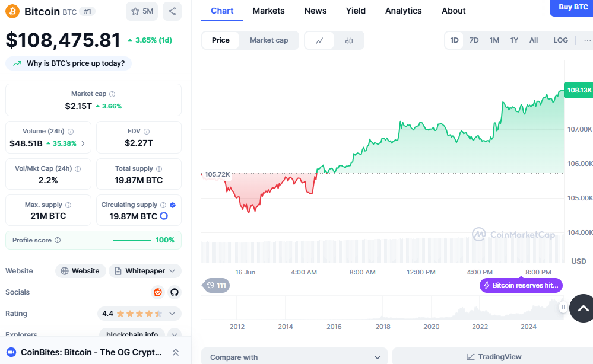The width and height of the screenshot is (593, 364).
Task: Click the $108,475.81 price value
Action: [x=63, y=40]
